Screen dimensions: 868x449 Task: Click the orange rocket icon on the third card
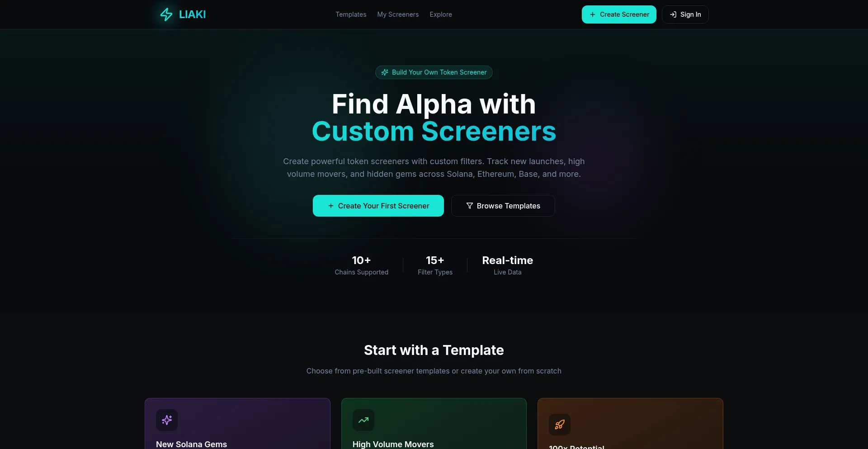560,425
